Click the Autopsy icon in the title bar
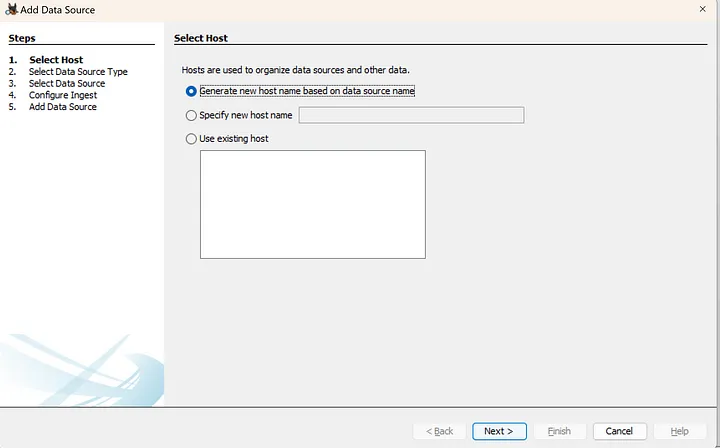Viewport: 720px width, 448px height. 11,9
